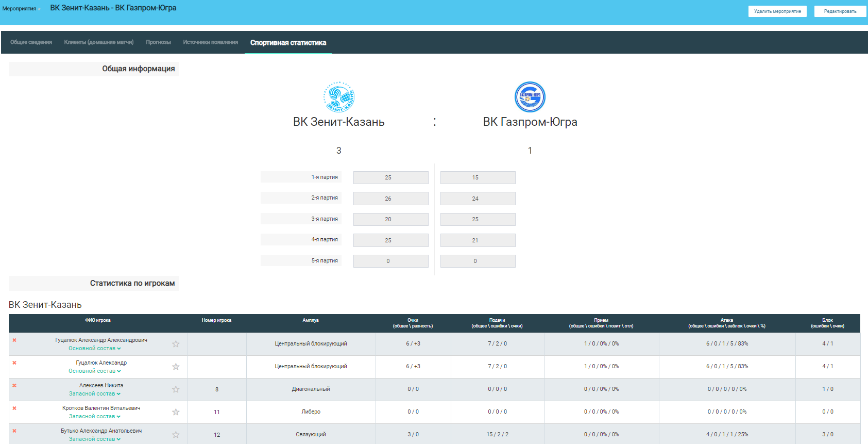Click the 1-я партия score field showing 25
Image resolution: width=868 pixels, height=444 pixels.
tap(390, 177)
